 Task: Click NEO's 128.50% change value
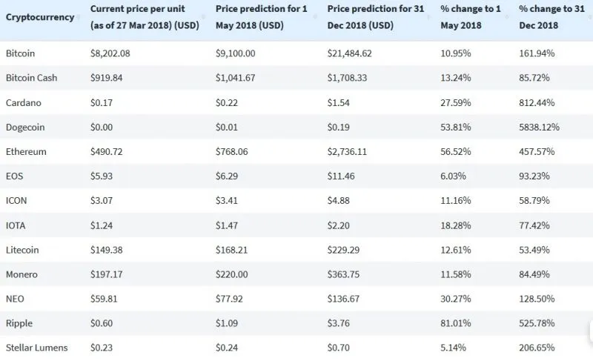point(537,298)
